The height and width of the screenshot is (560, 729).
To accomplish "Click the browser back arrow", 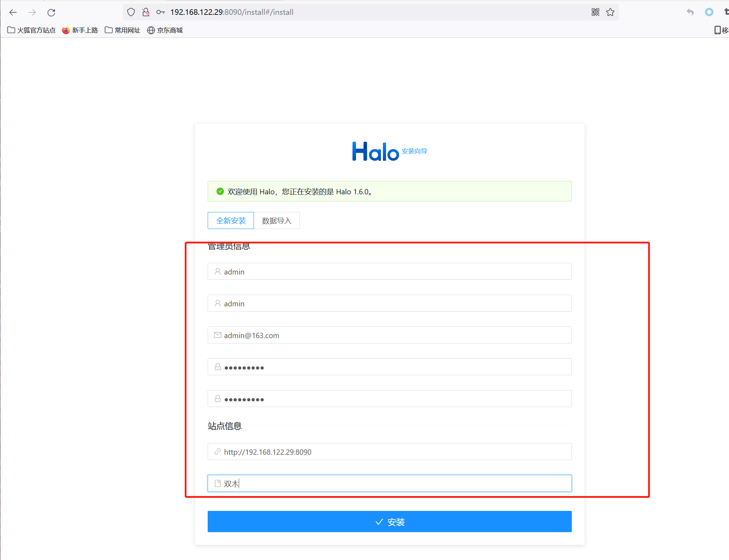I will pos(13,12).
